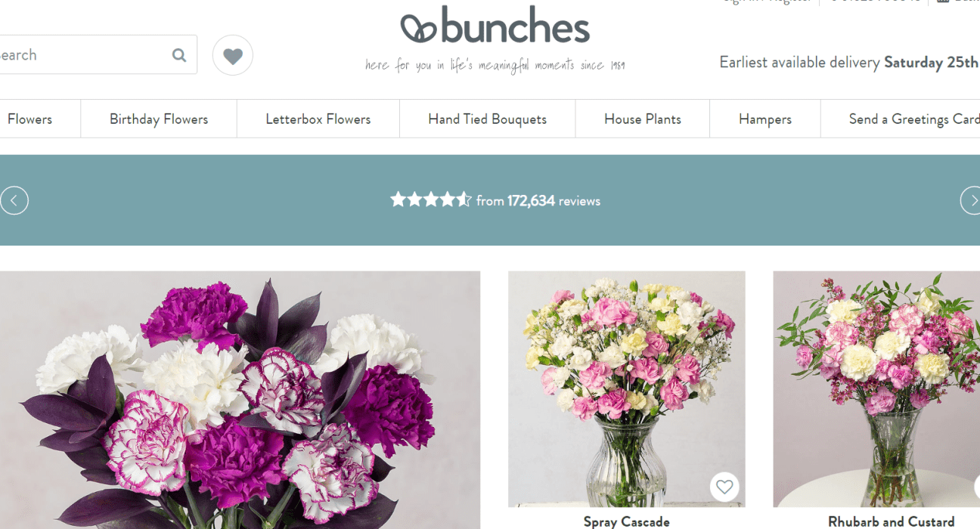Click the bunches logo
Image resolution: width=980 pixels, height=529 pixels.
click(x=495, y=26)
